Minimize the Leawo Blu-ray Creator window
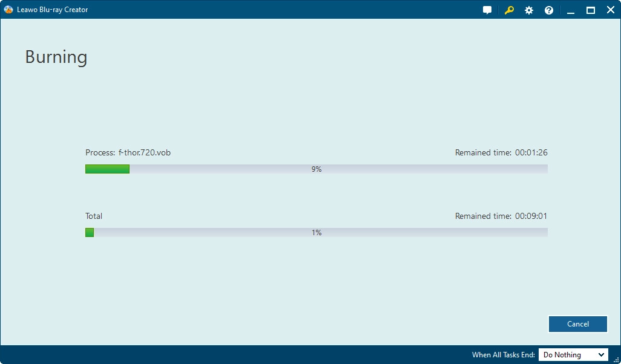This screenshot has width=621, height=364. (x=571, y=10)
